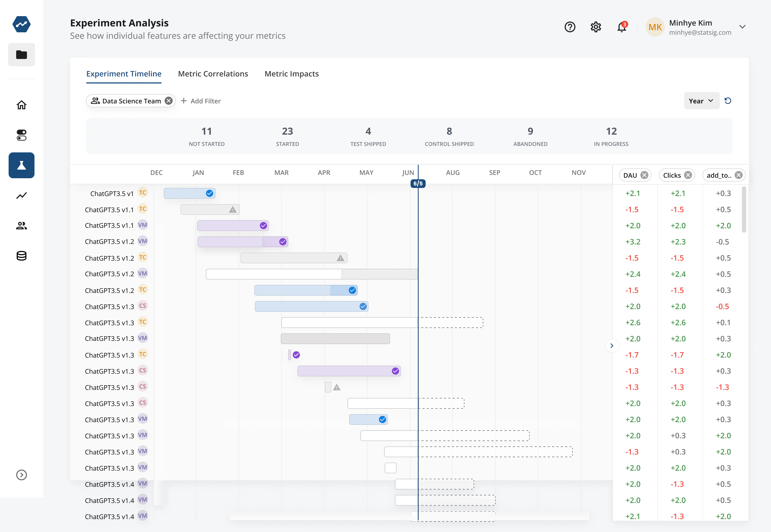Click the purple checkmark on ChatGPT3.5 v1.2 bar
Image resolution: width=771 pixels, height=532 pixels.
pyautogui.click(x=282, y=241)
